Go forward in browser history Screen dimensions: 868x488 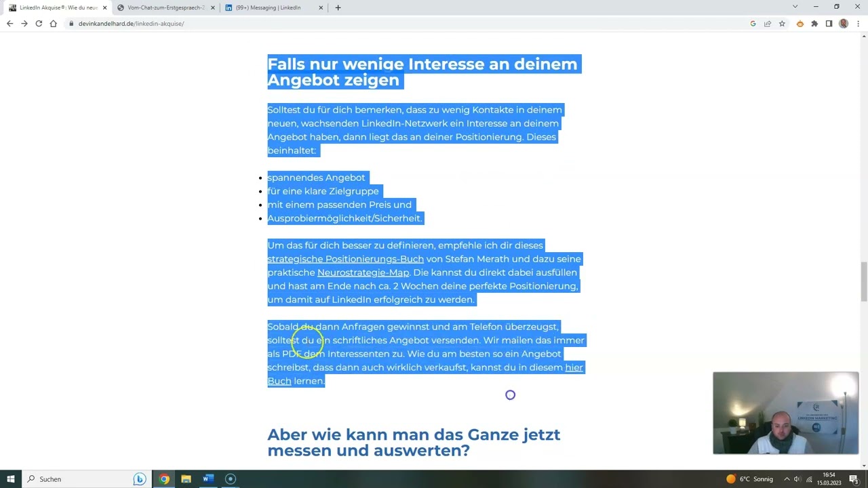coord(24,24)
